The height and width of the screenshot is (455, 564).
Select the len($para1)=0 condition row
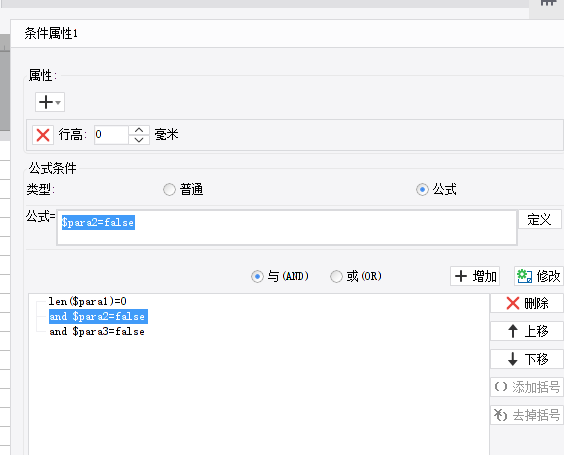(87, 301)
